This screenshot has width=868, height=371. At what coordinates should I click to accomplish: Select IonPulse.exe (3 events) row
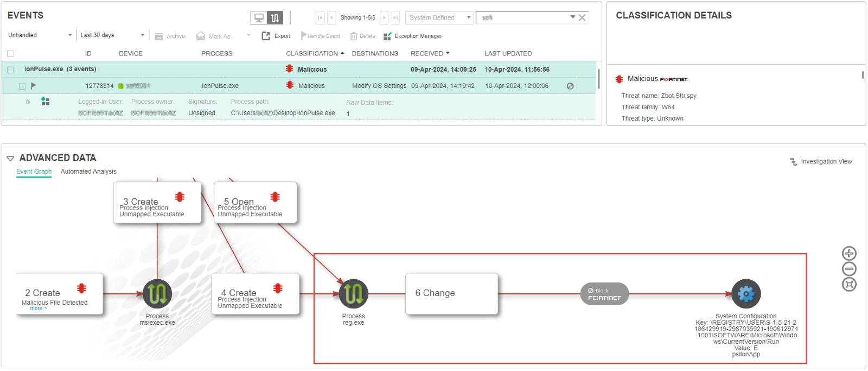click(x=298, y=70)
